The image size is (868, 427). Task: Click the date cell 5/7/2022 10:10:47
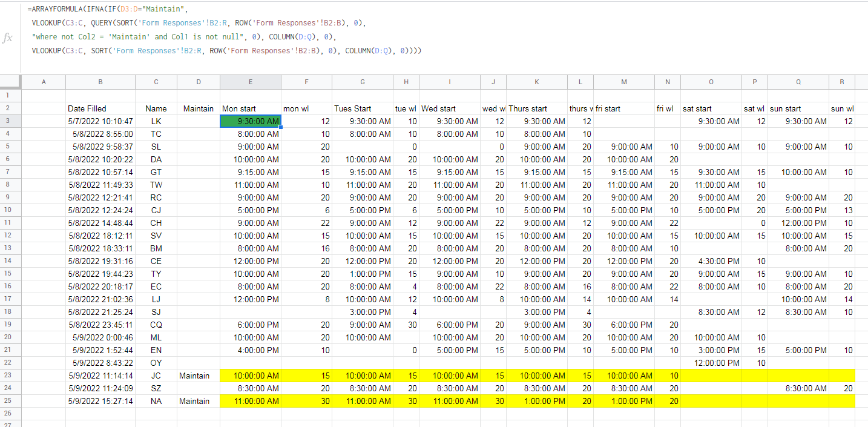(100, 121)
